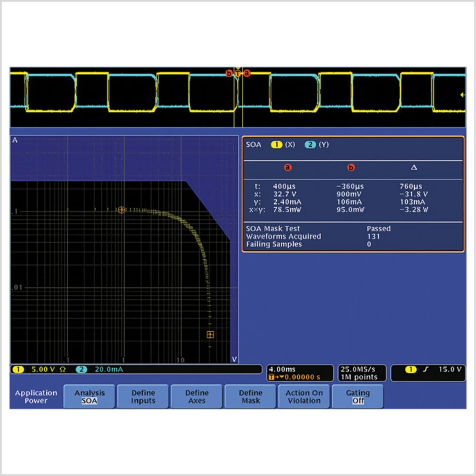Select cyan channel 2 badge beside 20.0mA
This screenshot has height=476, width=476.
coord(81,369)
